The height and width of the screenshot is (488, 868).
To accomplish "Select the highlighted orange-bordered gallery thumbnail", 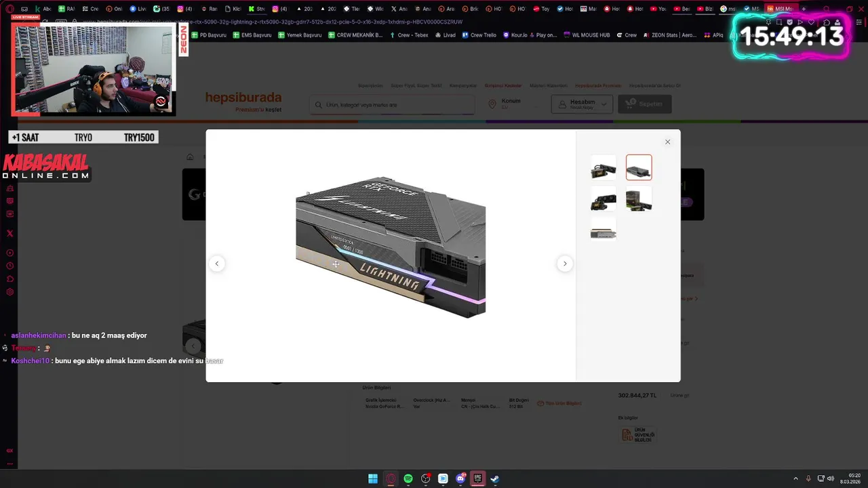I will pyautogui.click(x=639, y=167).
